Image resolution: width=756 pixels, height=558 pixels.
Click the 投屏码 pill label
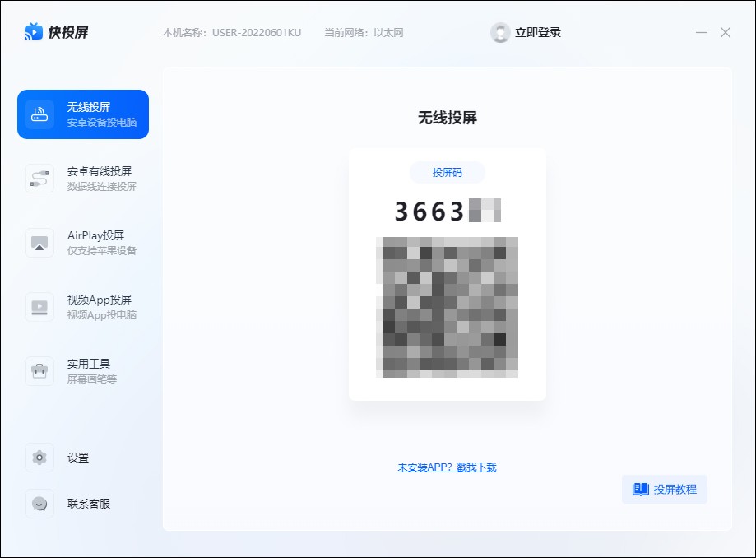[x=448, y=173]
